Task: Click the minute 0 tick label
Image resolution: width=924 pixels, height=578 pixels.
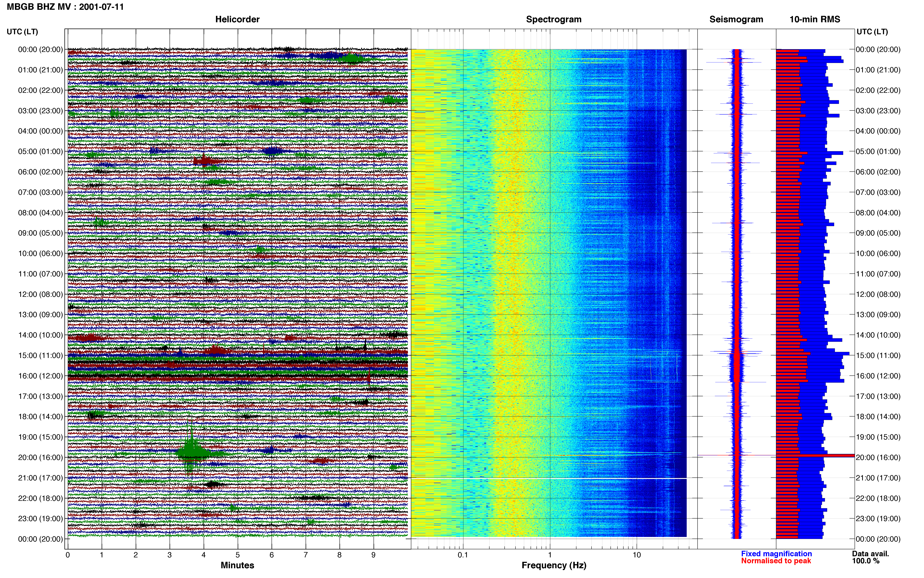Action: (68, 555)
